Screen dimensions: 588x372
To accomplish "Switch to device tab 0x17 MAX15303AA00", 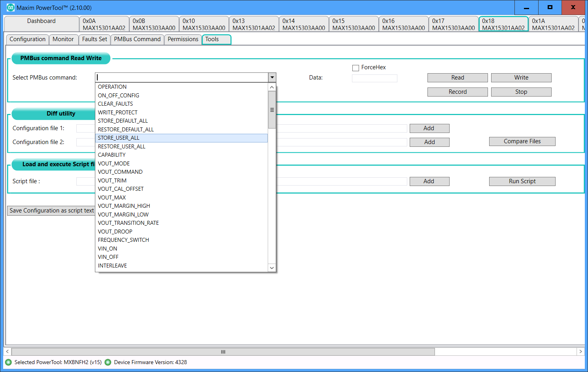I will pos(453,24).
